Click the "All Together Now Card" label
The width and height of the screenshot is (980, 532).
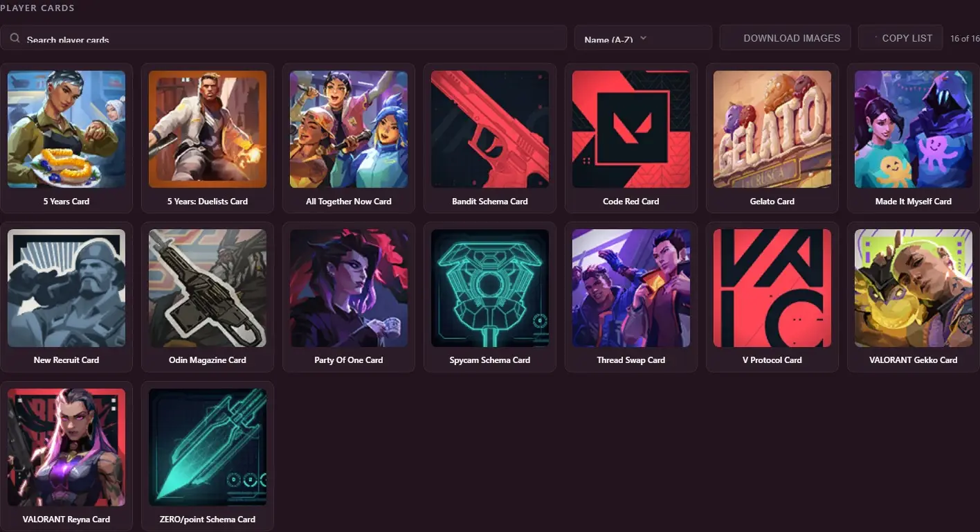pyautogui.click(x=349, y=202)
